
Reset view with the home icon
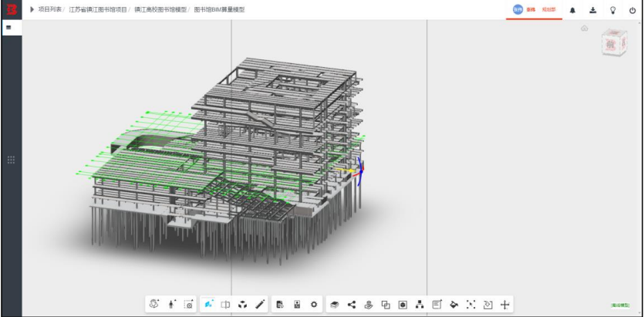click(585, 29)
